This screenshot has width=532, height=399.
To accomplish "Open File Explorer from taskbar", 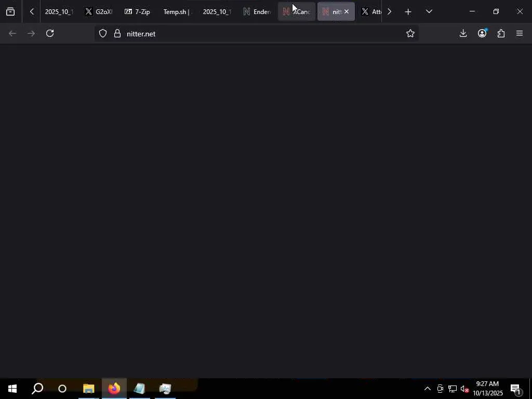I will click(x=88, y=389).
